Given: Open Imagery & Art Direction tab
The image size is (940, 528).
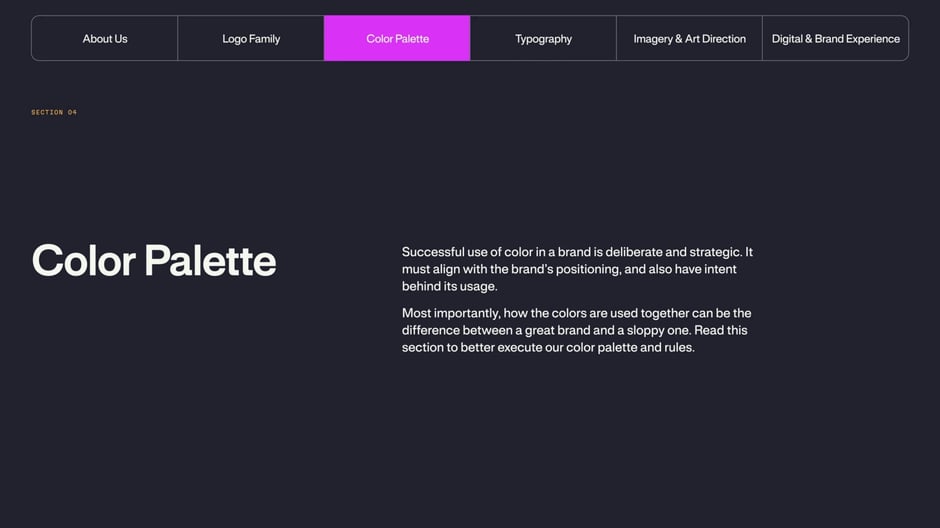Looking at the screenshot, I should 689,38.
